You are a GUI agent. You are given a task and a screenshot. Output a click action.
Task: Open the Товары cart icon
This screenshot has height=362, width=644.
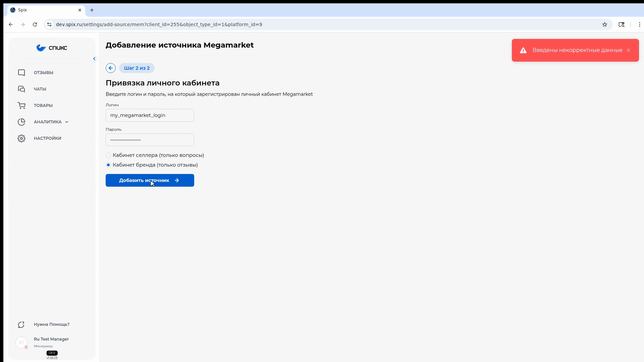coord(21,106)
